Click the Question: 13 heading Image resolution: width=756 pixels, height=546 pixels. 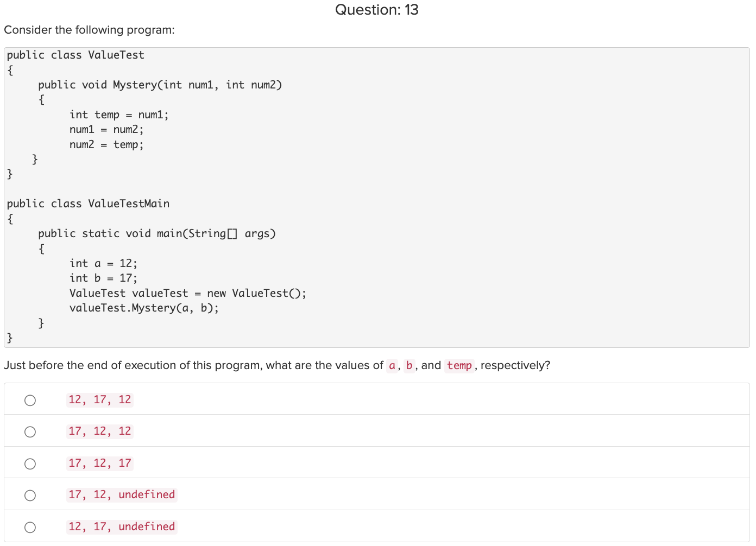(x=377, y=10)
